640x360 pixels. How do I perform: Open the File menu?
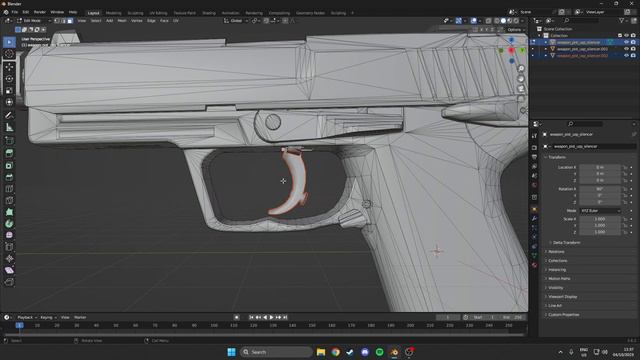coord(15,12)
